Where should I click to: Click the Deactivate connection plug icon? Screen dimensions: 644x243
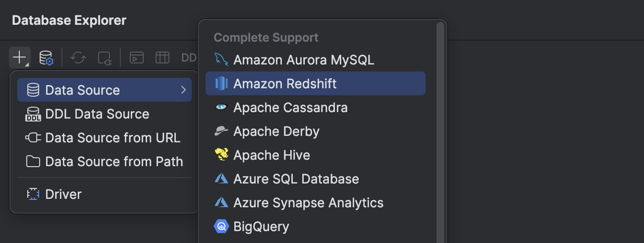coord(105,58)
